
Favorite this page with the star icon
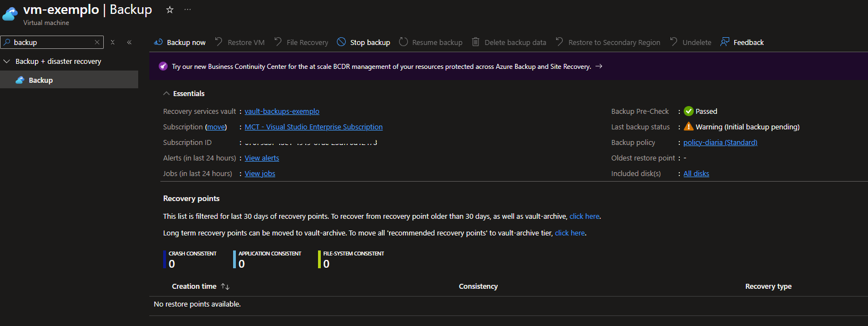point(170,9)
